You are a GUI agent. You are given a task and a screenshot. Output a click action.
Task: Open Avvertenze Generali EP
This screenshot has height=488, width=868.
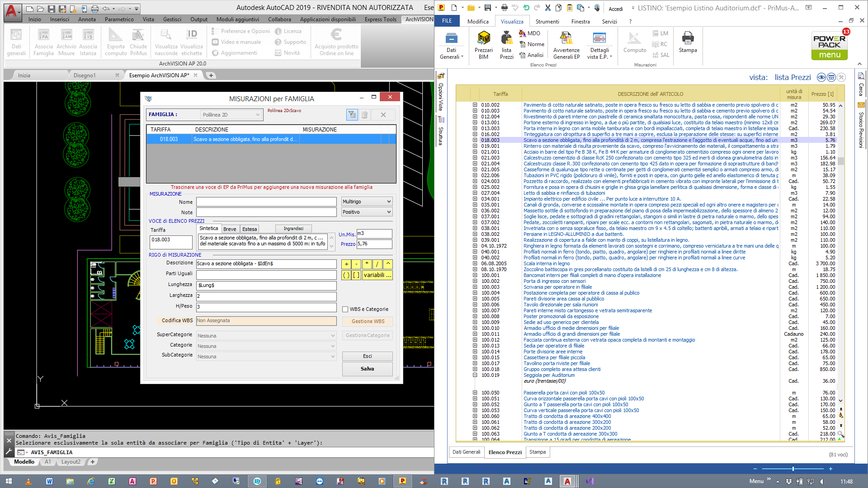point(566,45)
